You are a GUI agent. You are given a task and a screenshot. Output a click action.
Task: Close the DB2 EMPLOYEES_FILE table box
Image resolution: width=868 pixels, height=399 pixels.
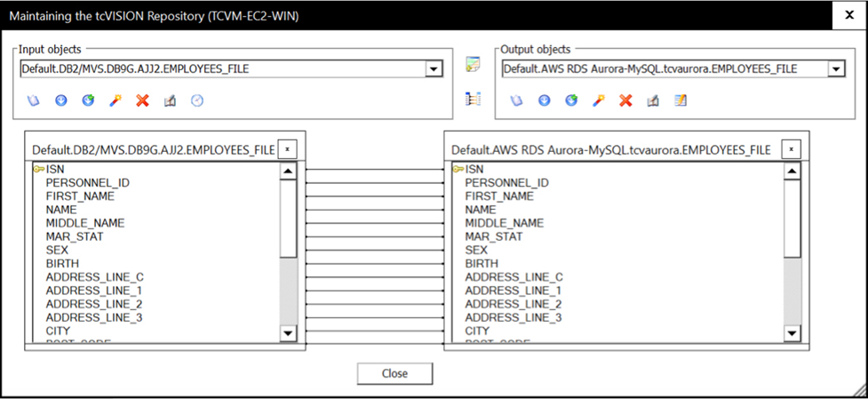(x=287, y=149)
